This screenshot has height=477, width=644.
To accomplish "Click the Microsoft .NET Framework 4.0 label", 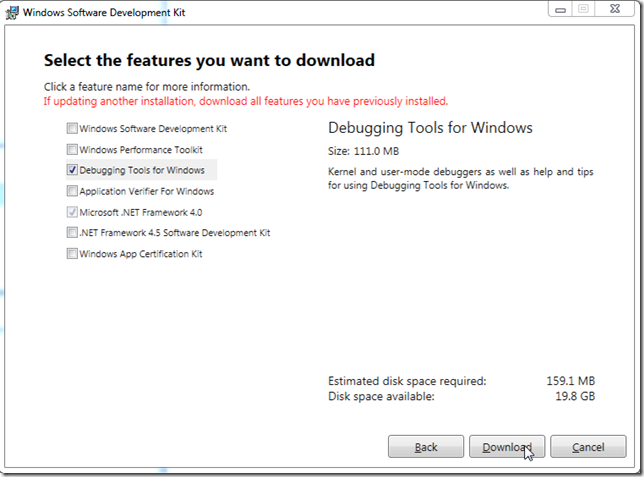I will tap(140, 212).
